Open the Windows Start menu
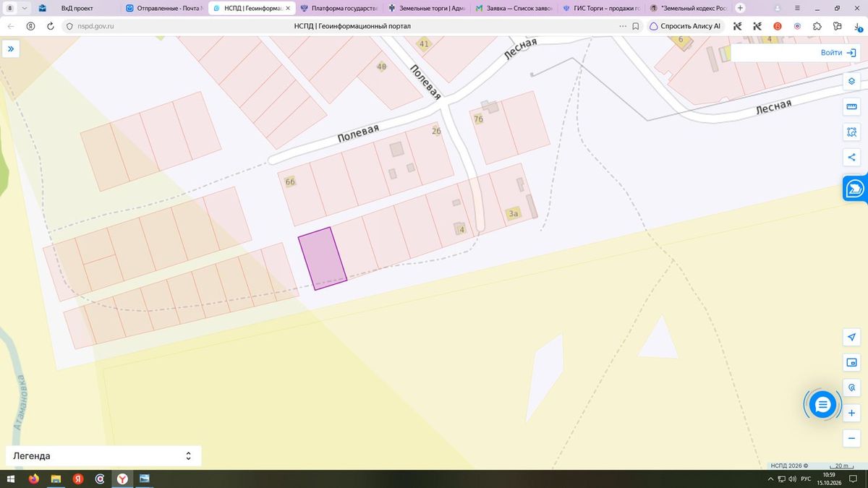Viewport: 868px width, 488px height. tap(12, 479)
